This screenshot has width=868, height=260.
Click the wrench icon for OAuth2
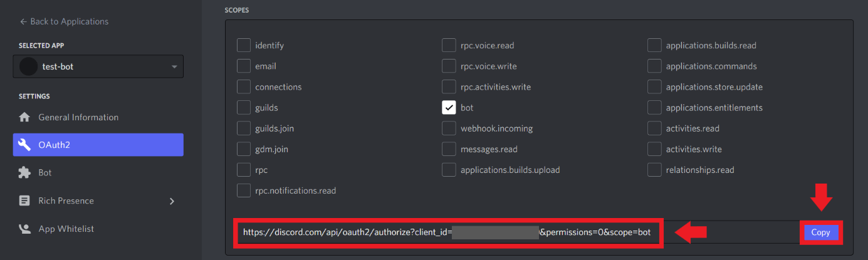(x=24, y=145)
